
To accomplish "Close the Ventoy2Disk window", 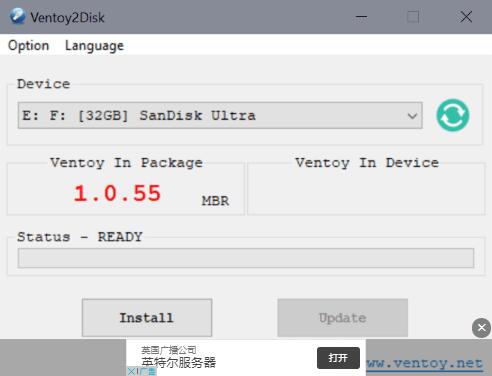I will click(x=466, y=17).
